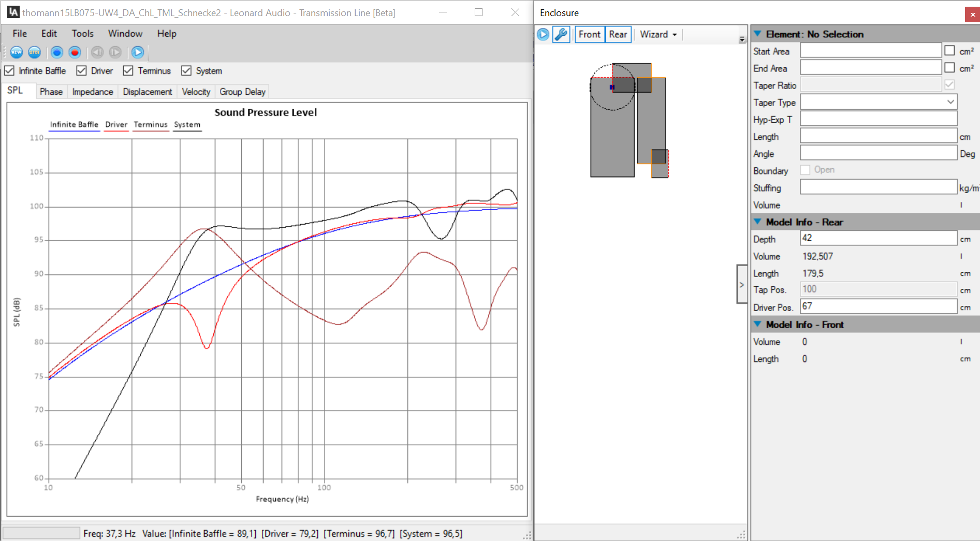
Task: Collapse the Model Info - Rear section
Action: point(757,222)
